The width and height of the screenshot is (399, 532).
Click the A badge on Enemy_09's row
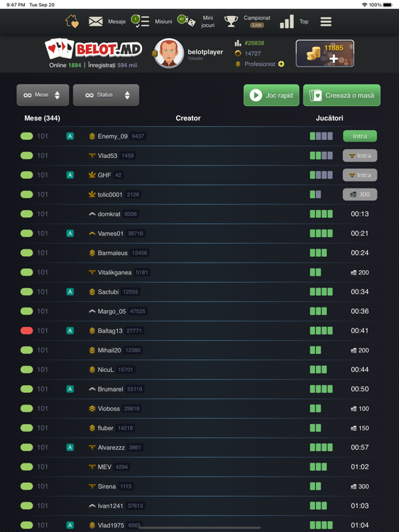(70, 136)
